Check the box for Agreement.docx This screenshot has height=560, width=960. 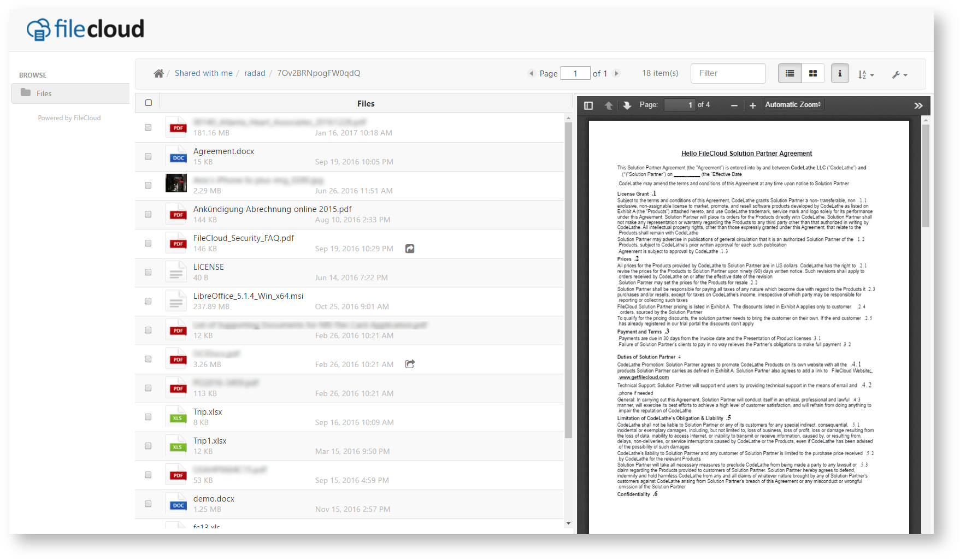[148, 156]
